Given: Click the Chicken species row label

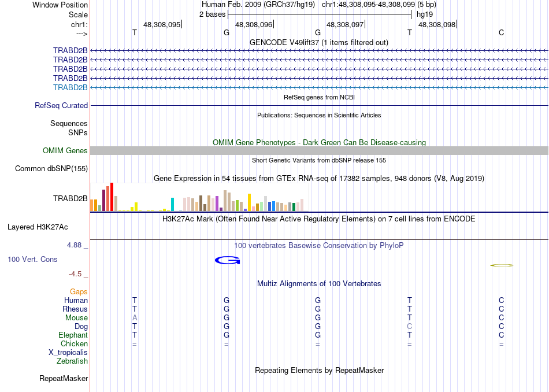Looking at the screenshot, I should [x=74, y=343].
